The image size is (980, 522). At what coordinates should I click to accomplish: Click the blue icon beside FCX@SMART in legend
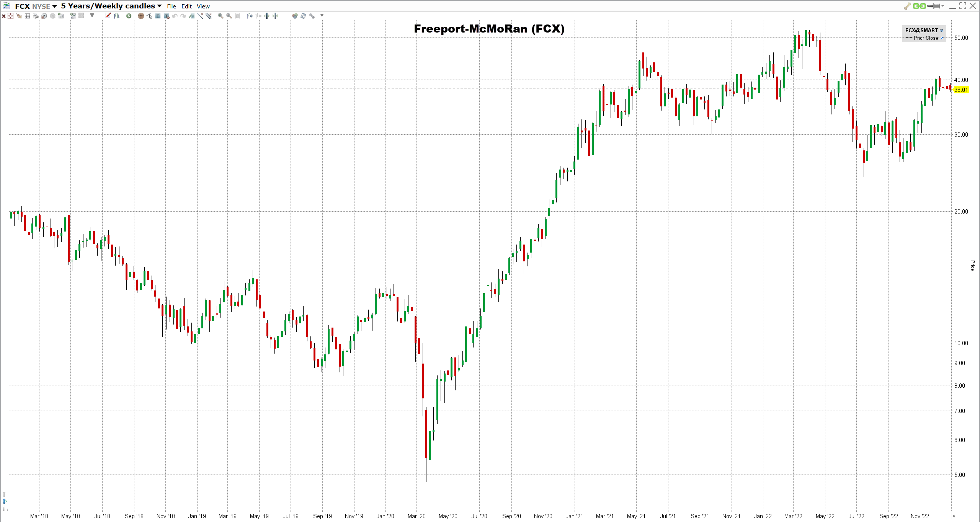[941, 30]
